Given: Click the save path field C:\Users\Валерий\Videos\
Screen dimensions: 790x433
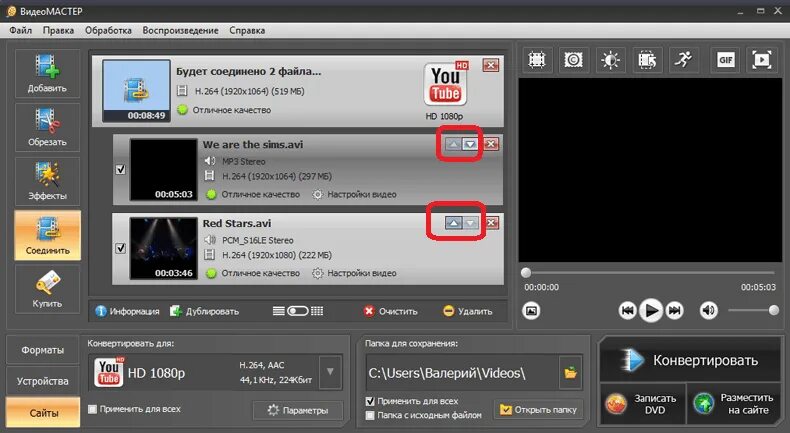Looking at the screenshot, I should pyautogui.click(x=463, y=373).
